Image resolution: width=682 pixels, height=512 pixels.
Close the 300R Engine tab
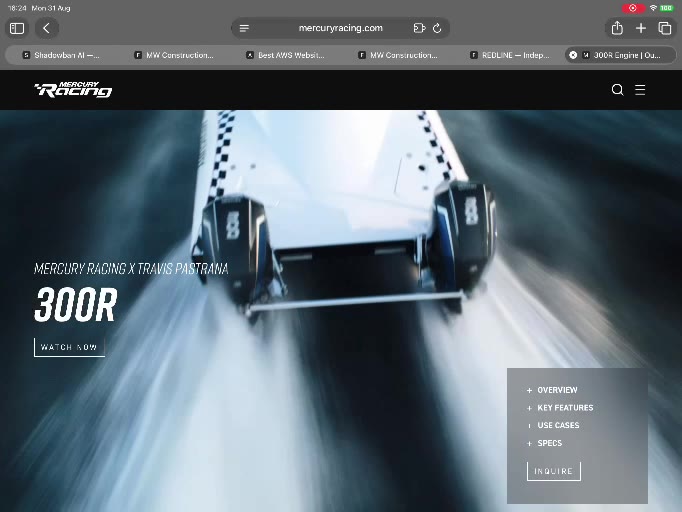(x=573, y=55)
